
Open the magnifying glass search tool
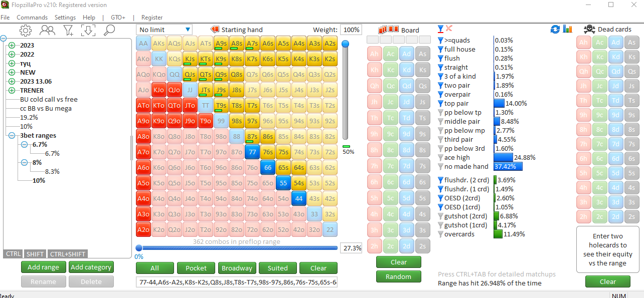pos(109,31)
